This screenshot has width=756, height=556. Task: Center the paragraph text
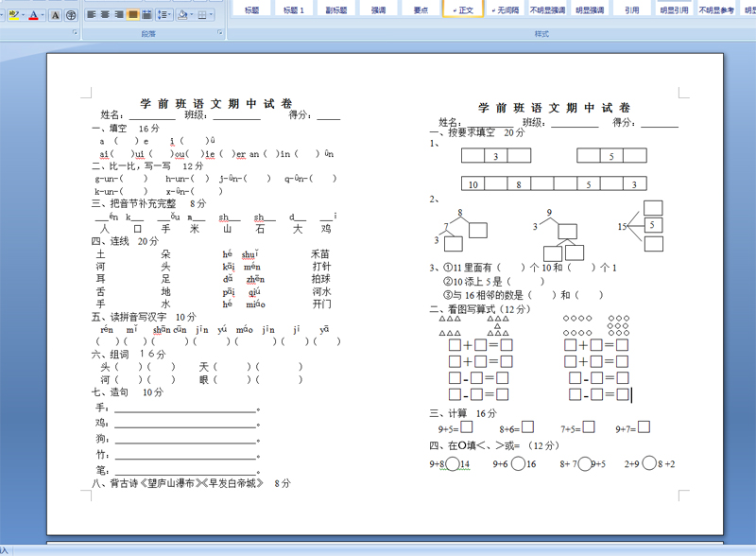pyautogui.click(x=105, y=15)
